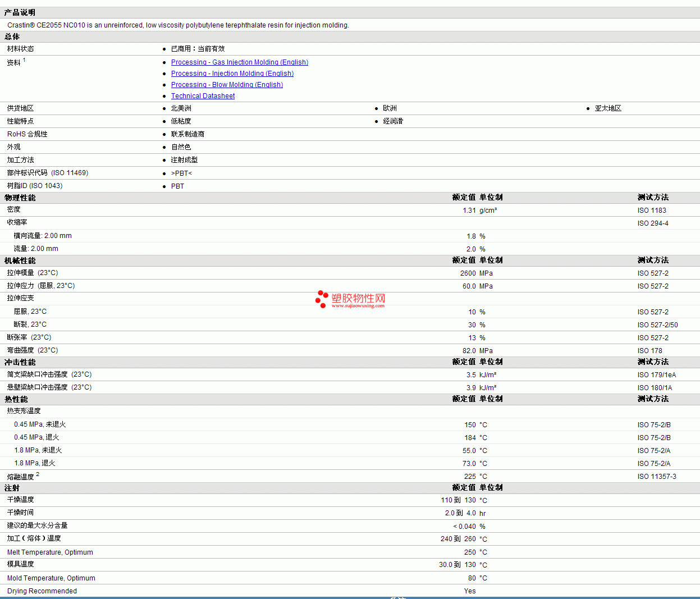The image size is (700, 599).
Task: Click the 拉伸应变 row label
Action: point(20,298)
